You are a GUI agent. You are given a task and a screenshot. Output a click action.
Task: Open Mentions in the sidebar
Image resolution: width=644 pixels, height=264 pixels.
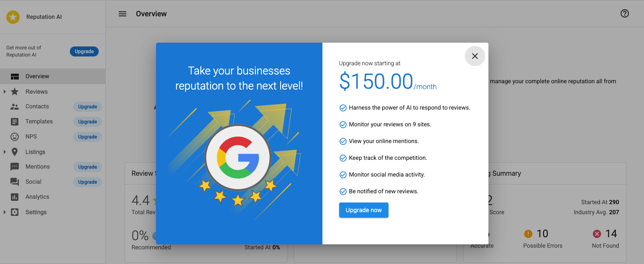(37, 167)
